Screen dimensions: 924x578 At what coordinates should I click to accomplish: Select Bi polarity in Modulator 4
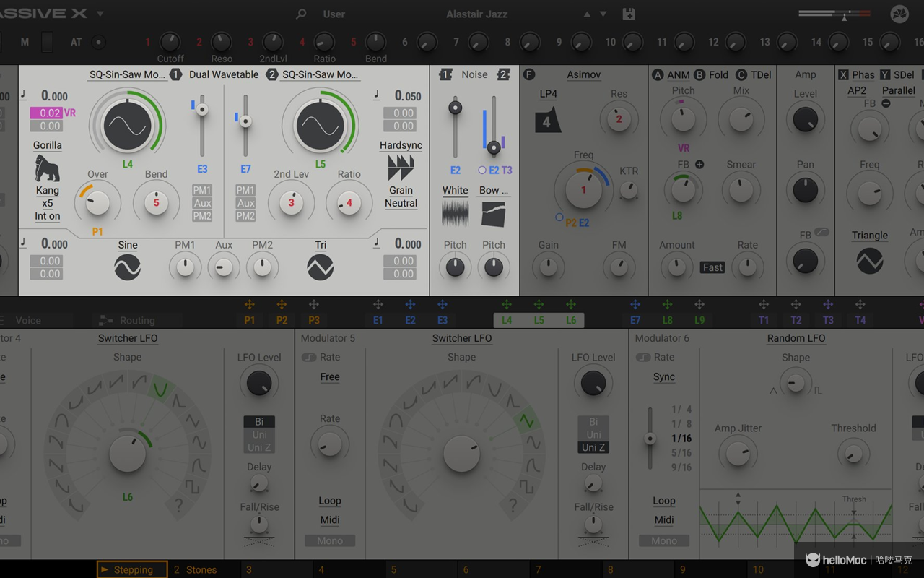pos(259,421)
